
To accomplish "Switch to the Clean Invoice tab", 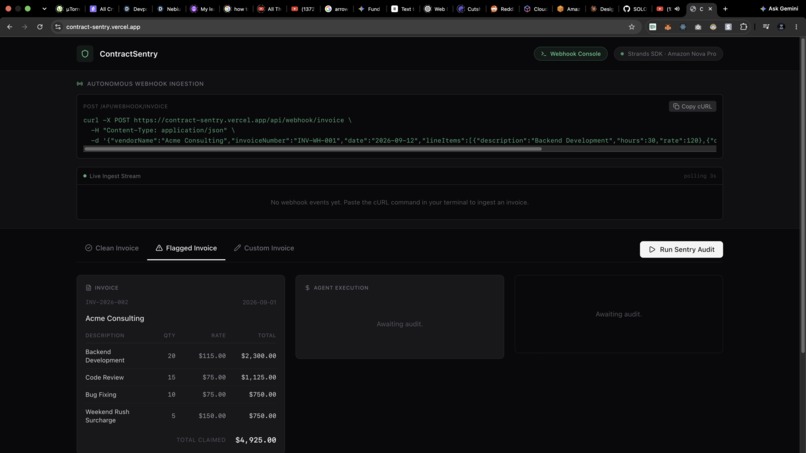I will click(x=112, y=248).
